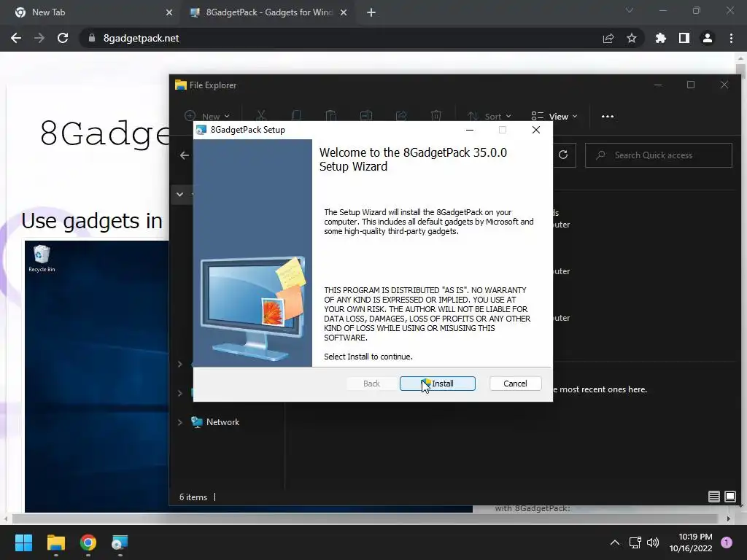Click Install in the 8GadgetPack Setup wizard

pos(438,384)
